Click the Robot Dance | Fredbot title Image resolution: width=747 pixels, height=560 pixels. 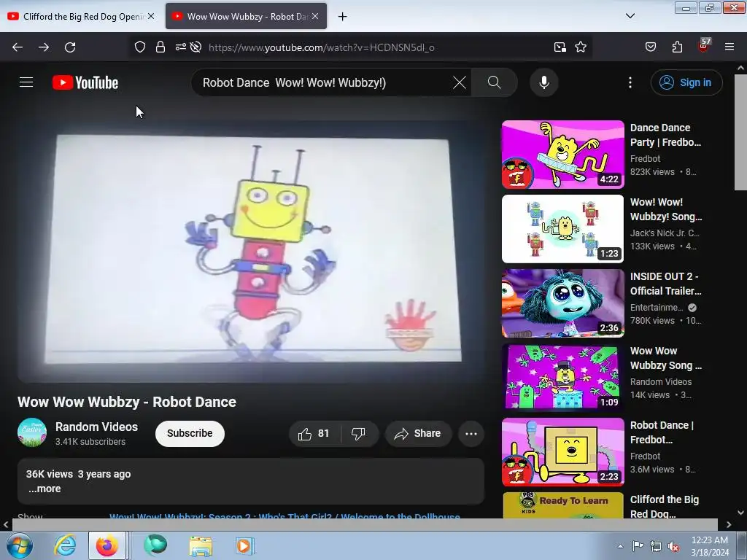tap(662, 432)
